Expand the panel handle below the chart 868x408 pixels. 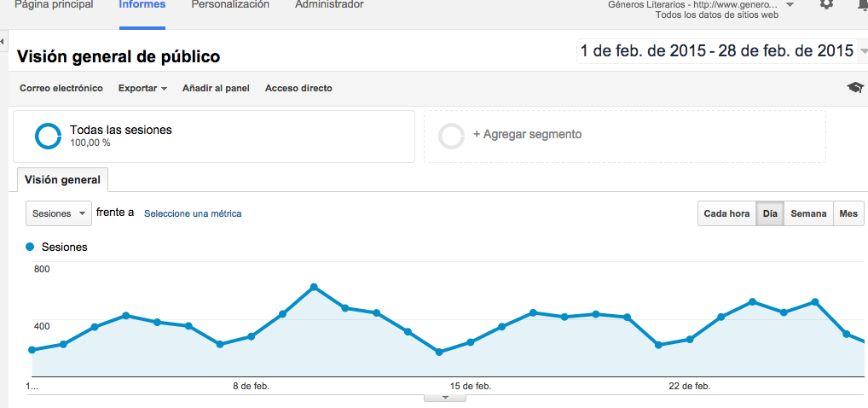coord(444,398)
